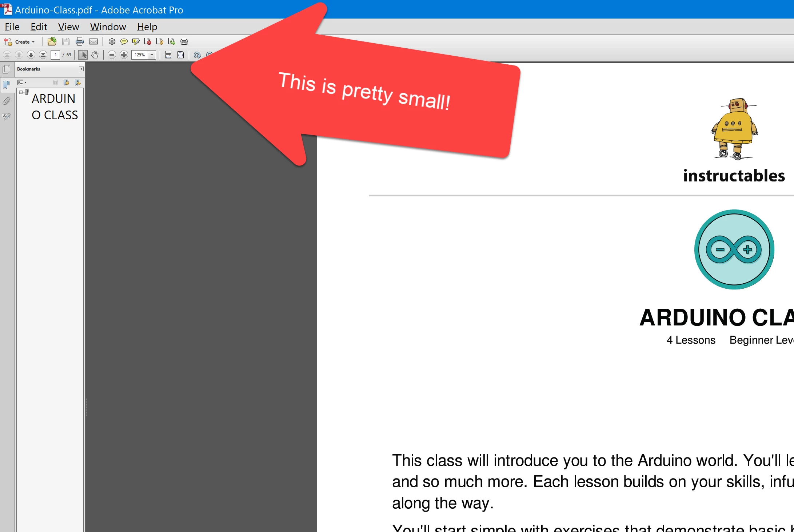This screenshot has height=532, width=794.
Task: Open the Window menu
Action: pos(108,27)
